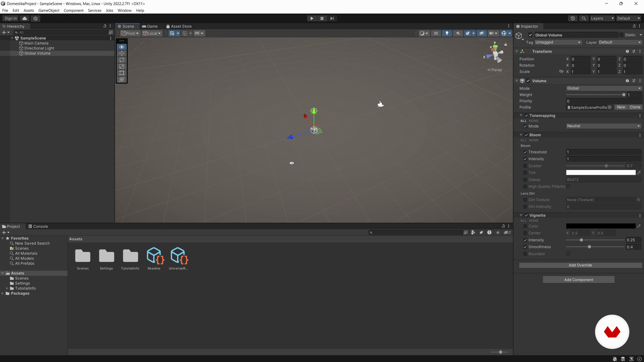This screenshot has width=644, height=362.
Task: Disable the Bloom override checkbox
Action: click(x=526, y=135)
